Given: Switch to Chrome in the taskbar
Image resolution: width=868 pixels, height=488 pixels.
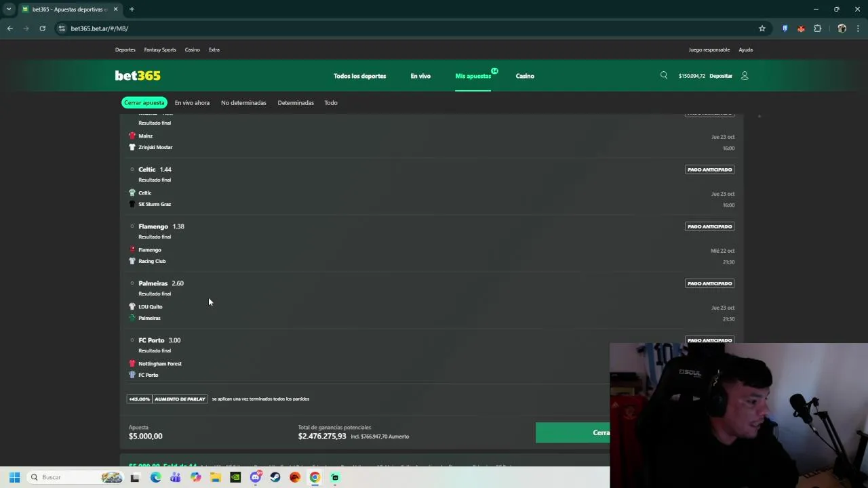Looking at the screenshot, I should click(x=315, y=477).
